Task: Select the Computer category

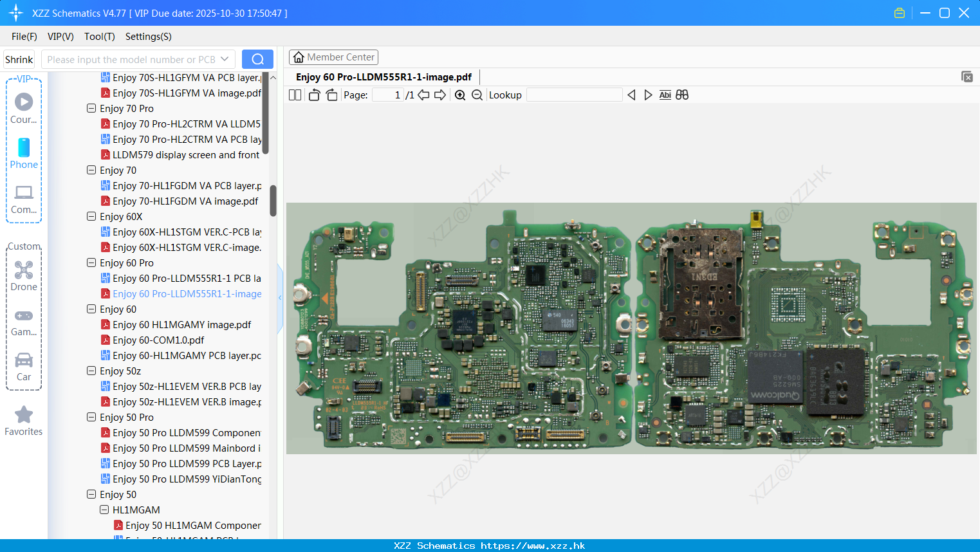Action: (24, 199)
